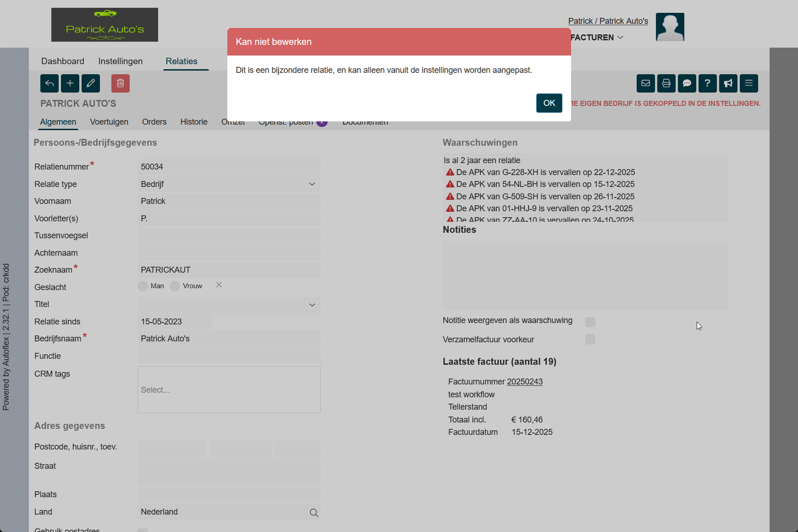The image size is (798, 532).
Task: Click the plus icon to add relation
Action: coord(70,83)
